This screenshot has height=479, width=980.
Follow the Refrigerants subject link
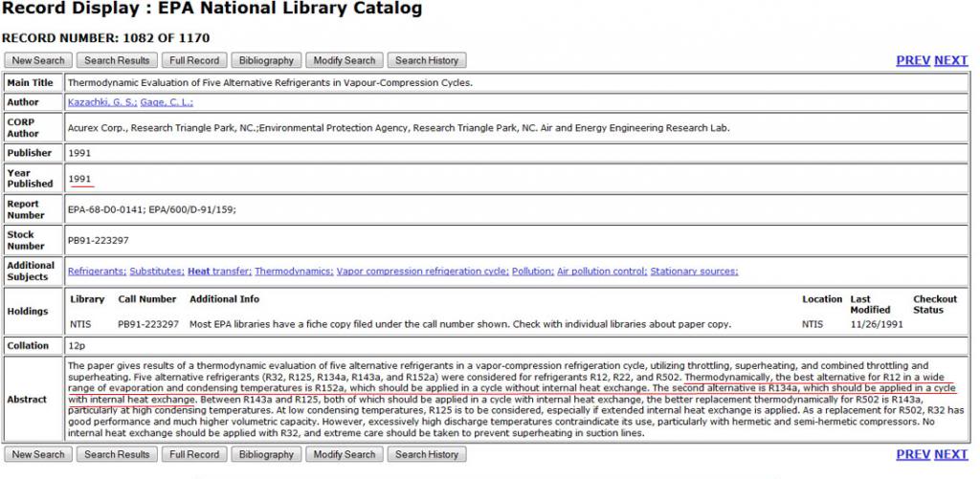pos(97,271)
